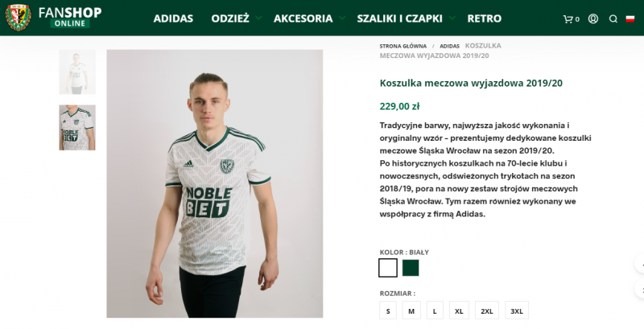Select the dark green color swatch
Image resolution: width=644 pixels, height=329 pixels.
click(411, 268)
